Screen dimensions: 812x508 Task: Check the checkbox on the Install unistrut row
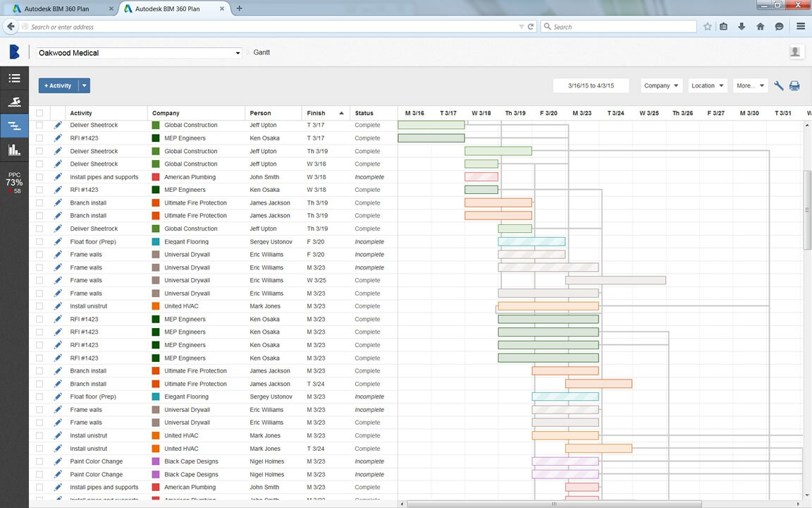[39, 306]
